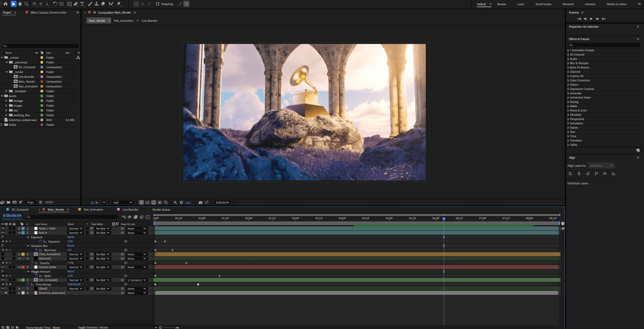This screenshot has width=644, height=329.
Task: Click Toggle Switches / Modes button
Action: [93, 327]
